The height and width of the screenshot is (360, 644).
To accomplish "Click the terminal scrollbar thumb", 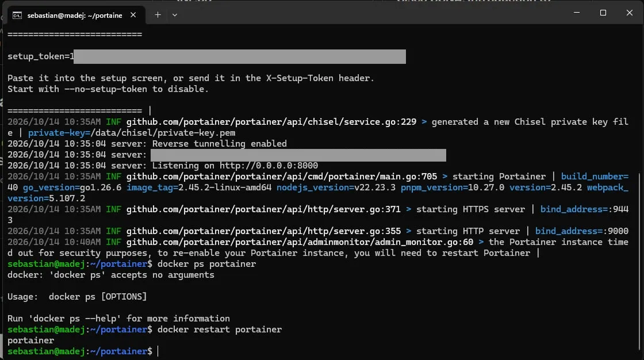I will [x=639, y=261].
